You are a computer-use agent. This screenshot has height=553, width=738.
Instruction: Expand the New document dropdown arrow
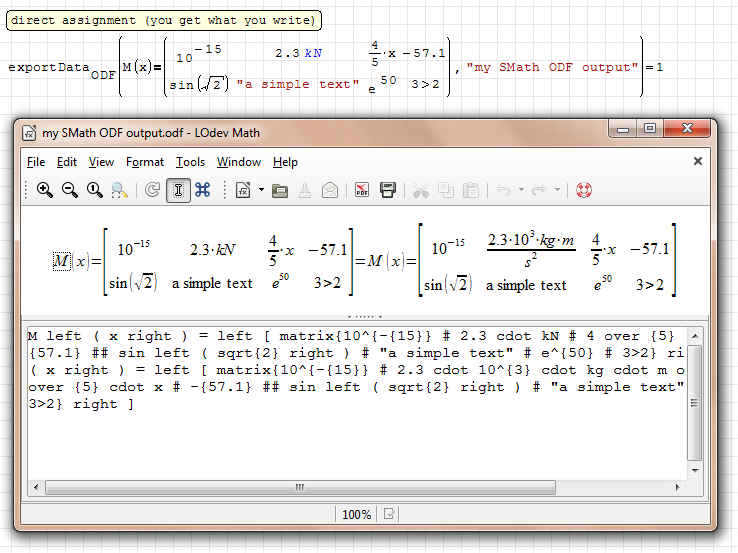[261, 190]
